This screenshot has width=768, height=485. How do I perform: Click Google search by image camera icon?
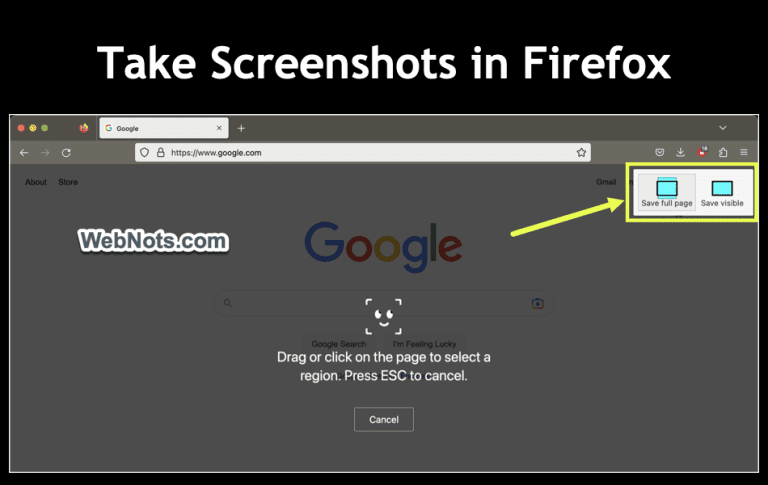tap(537, 303)
